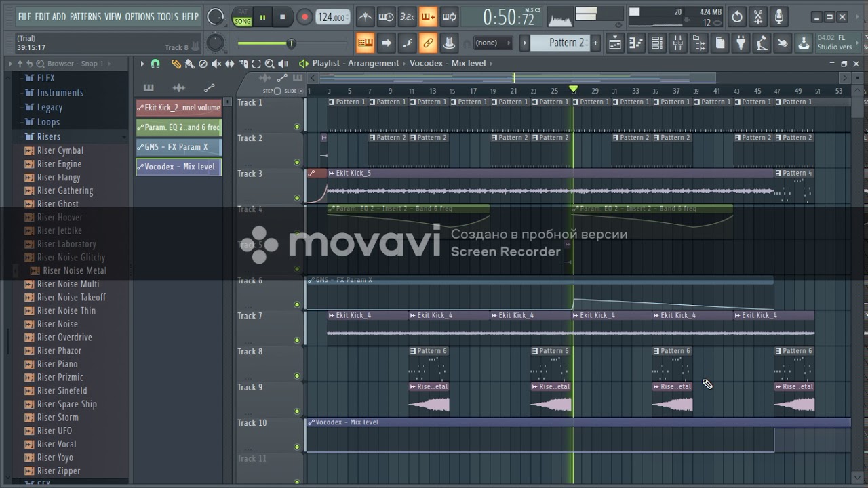868x488 pixels.
Task: Toggle typing keyboard to piano icon
Action: pos(365,43)
